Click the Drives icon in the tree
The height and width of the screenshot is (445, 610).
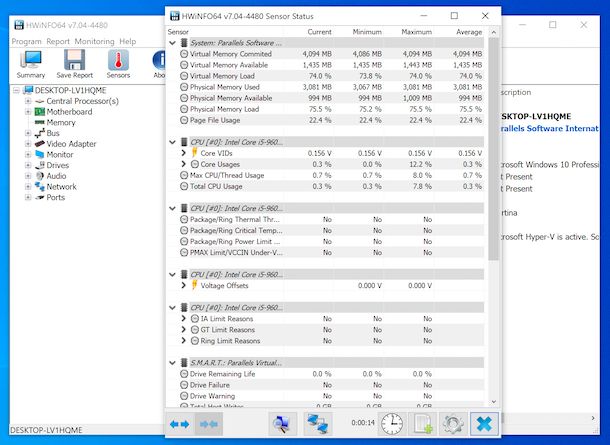(40, 165)
